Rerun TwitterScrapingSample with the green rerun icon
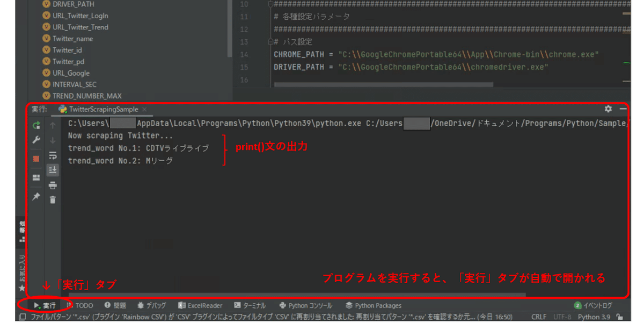This screenshot has width=644, height=330. pos(36,125)
